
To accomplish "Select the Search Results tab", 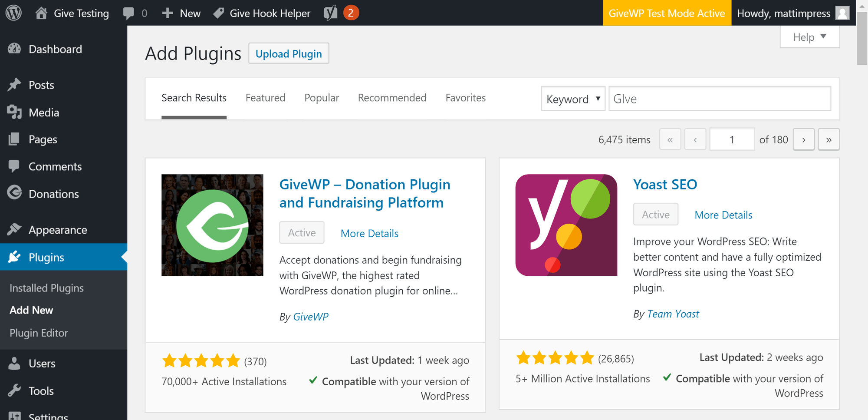I will coord(194,98).
